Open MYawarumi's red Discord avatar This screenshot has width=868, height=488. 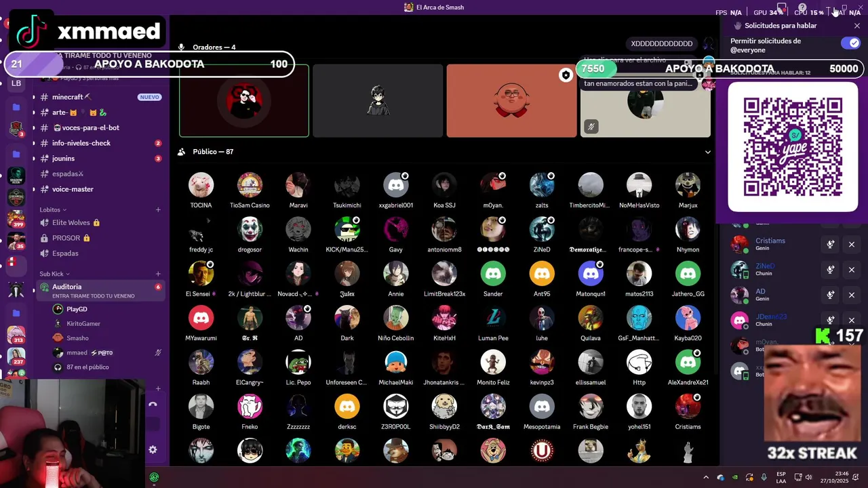click(201, 318)
